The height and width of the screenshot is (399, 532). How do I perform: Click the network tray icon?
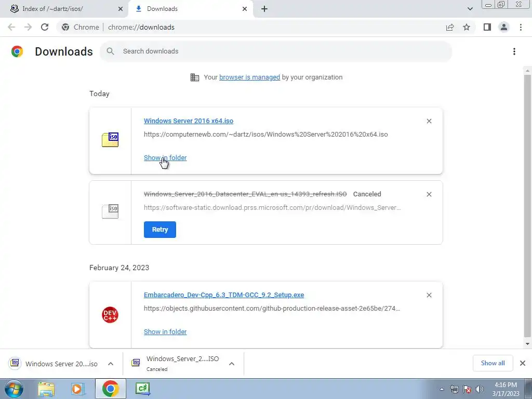(454, 390)
